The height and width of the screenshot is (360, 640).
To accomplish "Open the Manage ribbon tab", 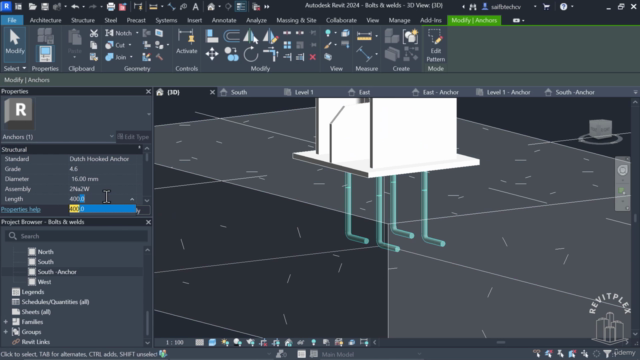I will coord(399,20).
